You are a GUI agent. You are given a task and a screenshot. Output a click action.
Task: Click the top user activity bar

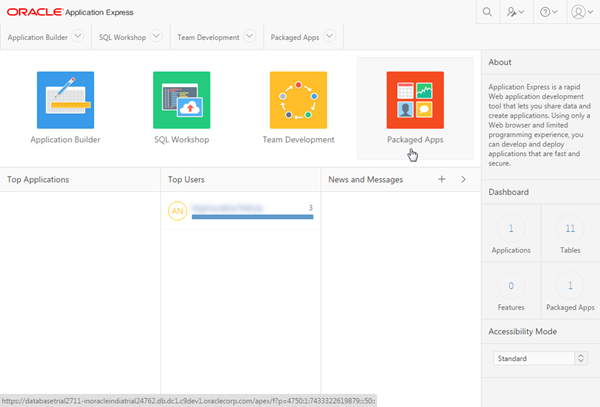(253, 217)
